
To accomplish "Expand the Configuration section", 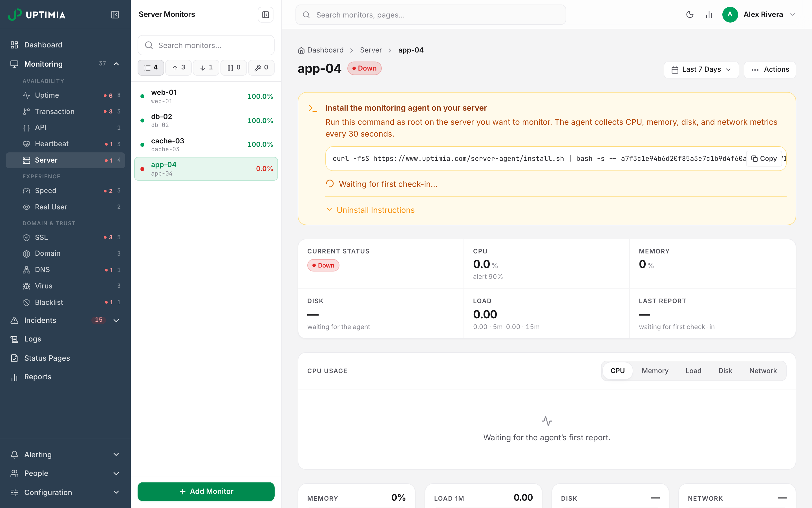I will [116, 492].
